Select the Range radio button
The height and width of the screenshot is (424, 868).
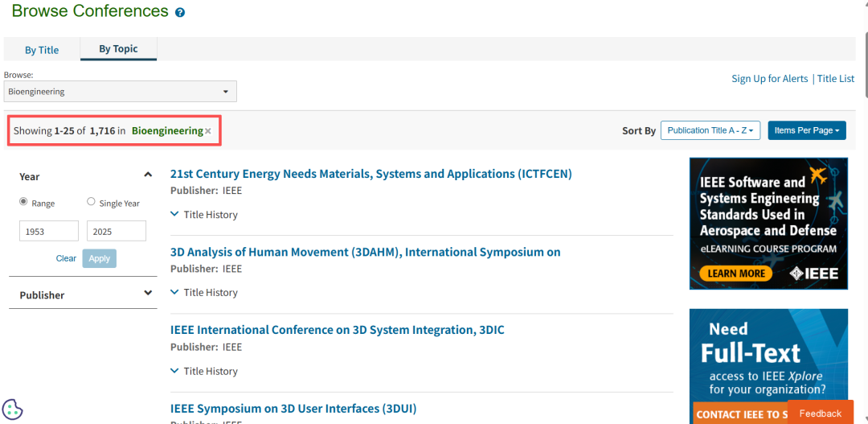23,202
